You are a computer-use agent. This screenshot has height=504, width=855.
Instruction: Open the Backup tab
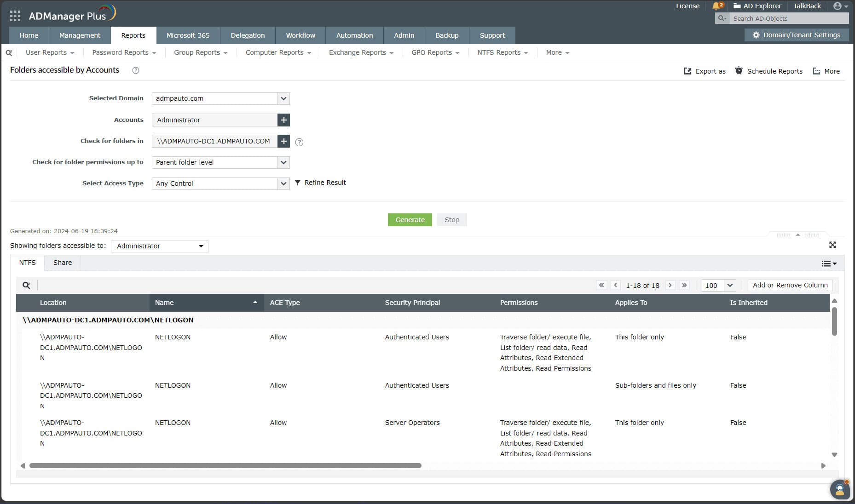tap(447, 35)
